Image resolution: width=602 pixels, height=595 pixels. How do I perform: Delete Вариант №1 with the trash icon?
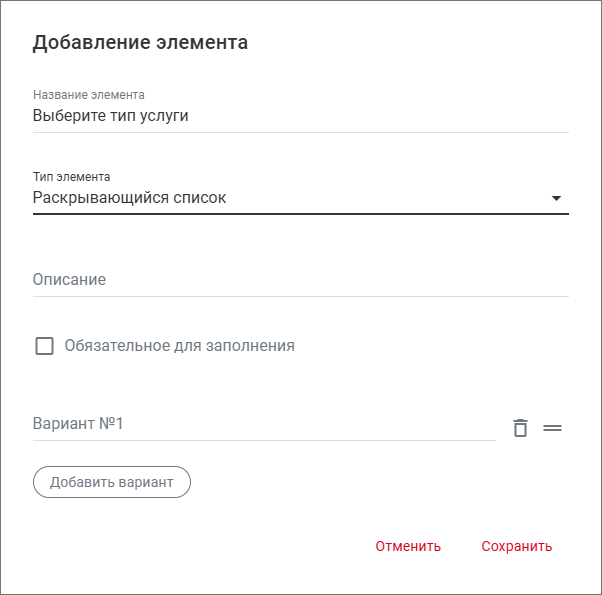tap(520, 427)
